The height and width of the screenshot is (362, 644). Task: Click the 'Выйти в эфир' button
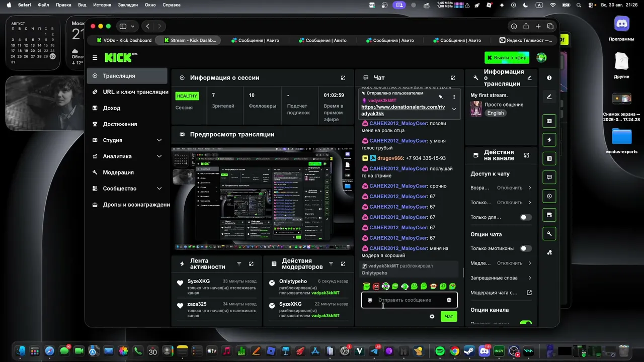point(507,58)
